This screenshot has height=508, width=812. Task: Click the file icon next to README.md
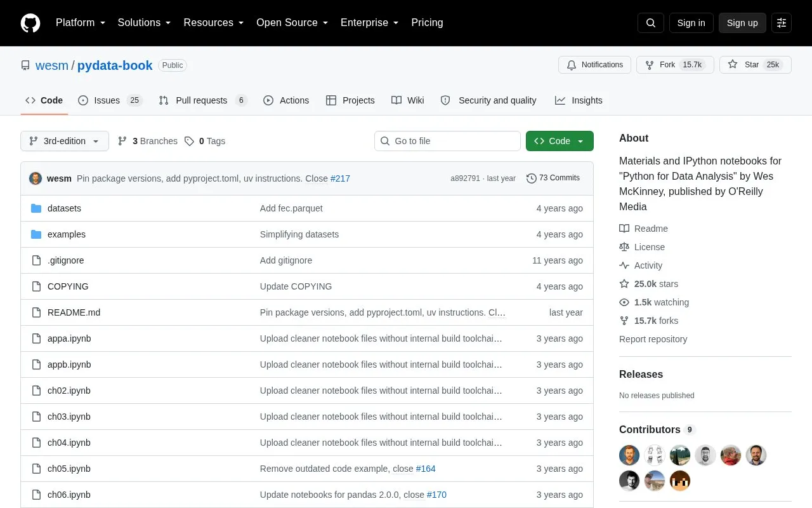[36, 312]
